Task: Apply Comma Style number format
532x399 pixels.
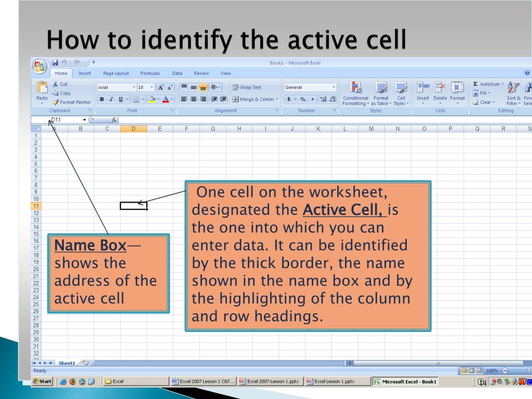Action: [312, 99]
